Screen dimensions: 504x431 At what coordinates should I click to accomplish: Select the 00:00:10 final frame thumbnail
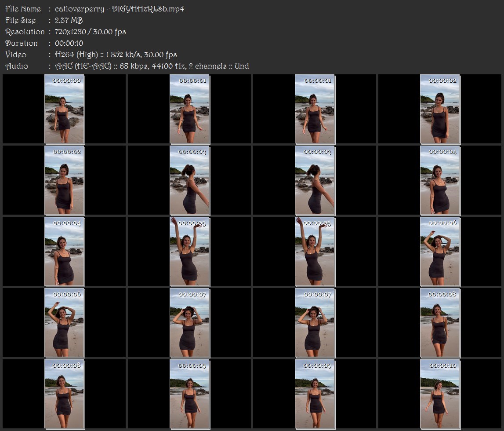440,394
